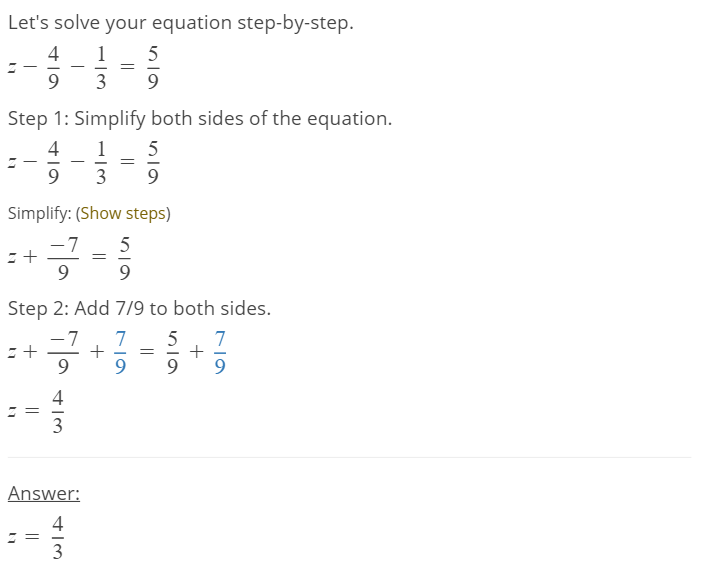Click the blue 7/9 at equation's right end
This screenshot has height=566, width=713.
click(219, 352)
